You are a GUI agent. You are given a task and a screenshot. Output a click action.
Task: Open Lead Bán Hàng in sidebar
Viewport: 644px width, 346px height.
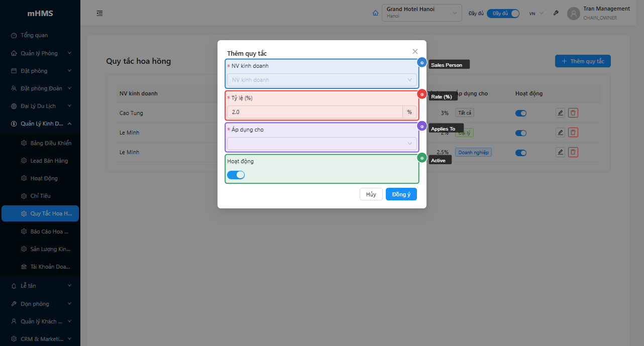tap(49, 161)
